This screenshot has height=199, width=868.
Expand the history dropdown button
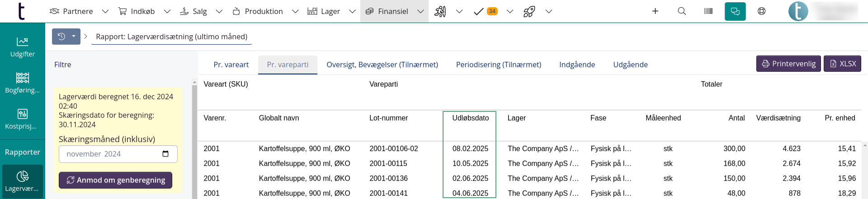(73, 37)
